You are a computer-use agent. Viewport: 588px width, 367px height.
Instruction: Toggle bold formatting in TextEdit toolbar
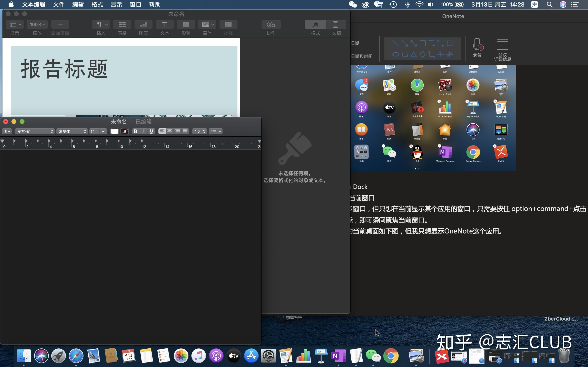(136, 131)
